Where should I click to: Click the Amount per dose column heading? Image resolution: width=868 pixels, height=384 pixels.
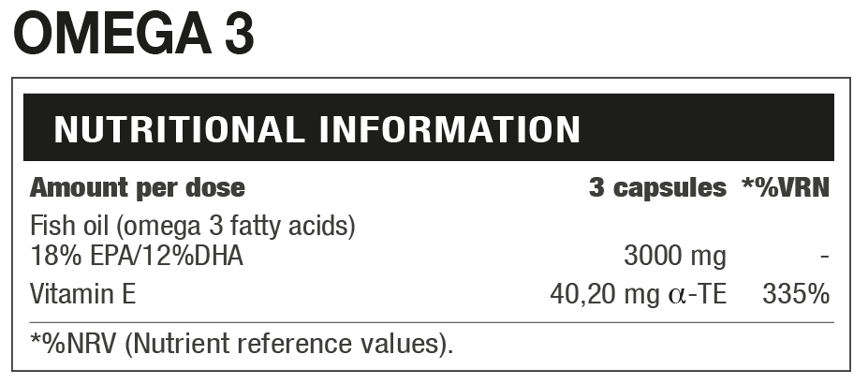click(x=137, y=187)
